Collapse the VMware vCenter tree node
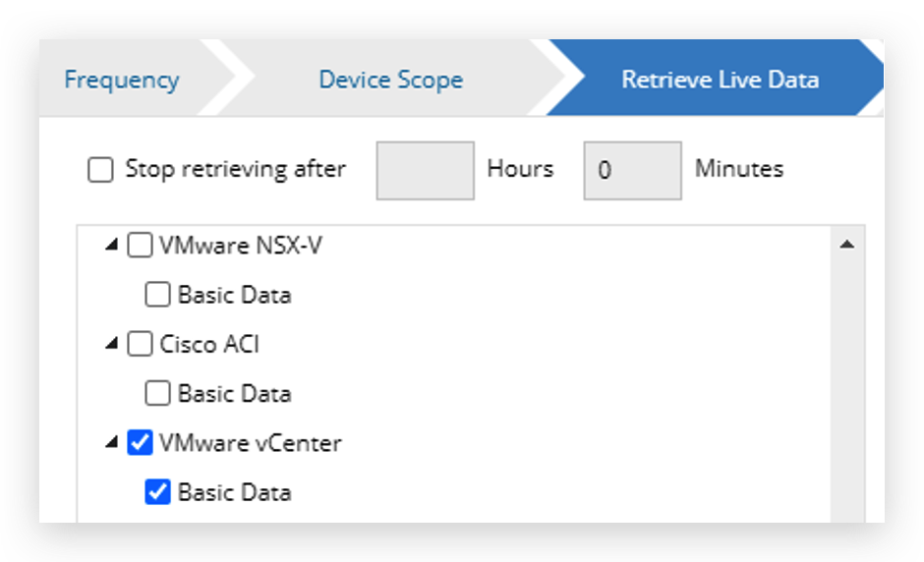Screen dimensions: 924x562 coord(112,443)
